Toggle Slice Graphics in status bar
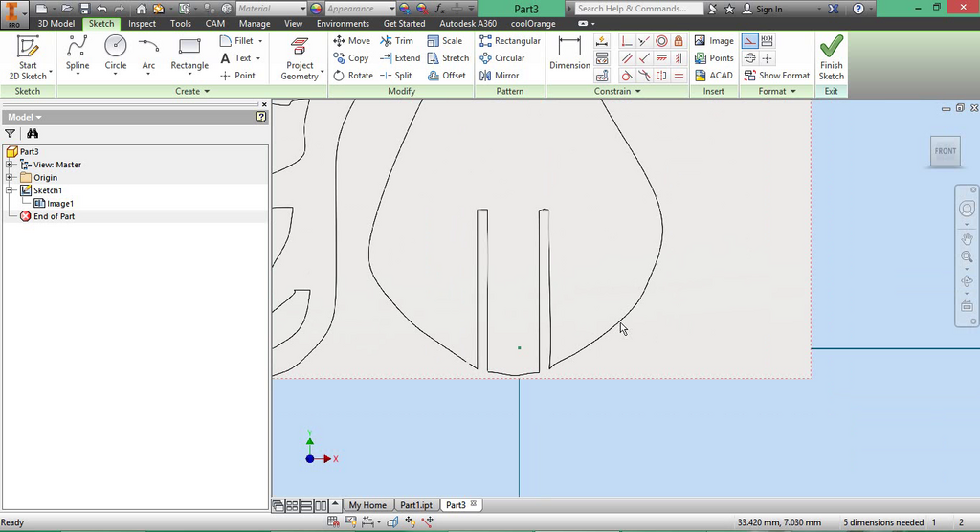Viewport: 980px width, 532px height. [392, 522]
